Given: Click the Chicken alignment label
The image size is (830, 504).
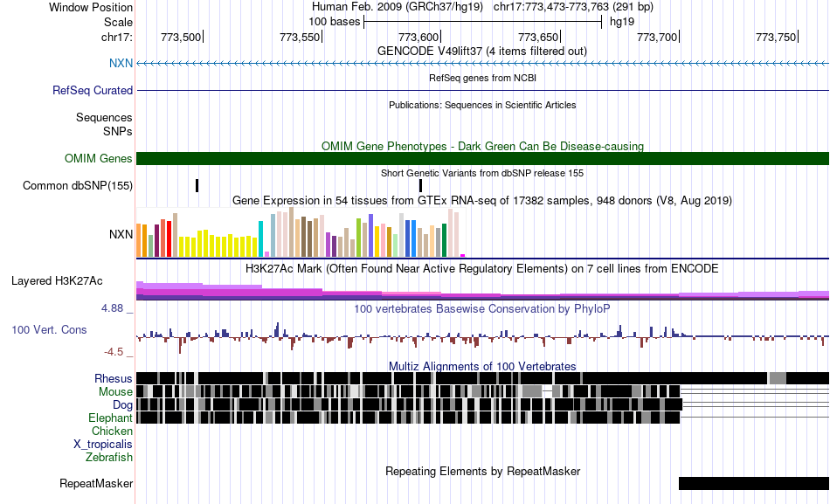Looking at the screenshot, I should (x=112, y=431).
